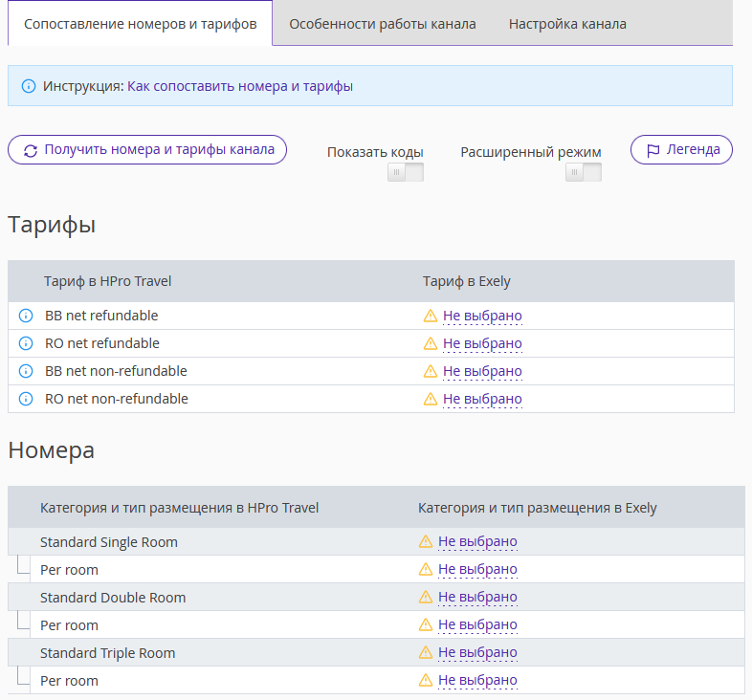Screen dimensions: 752x700
Task: Click Не выбрано for Per room under Triple Room
Action: [477, 681]
